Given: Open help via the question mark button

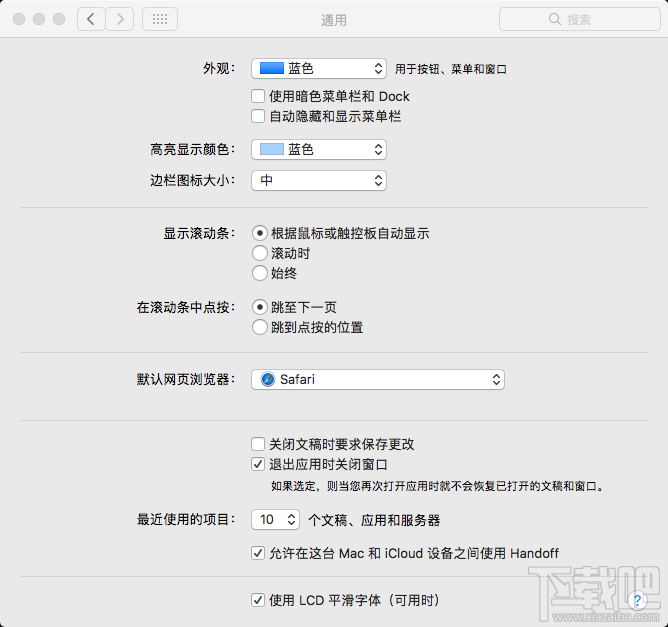Looking at the screenshot, I should pos(637,601).
